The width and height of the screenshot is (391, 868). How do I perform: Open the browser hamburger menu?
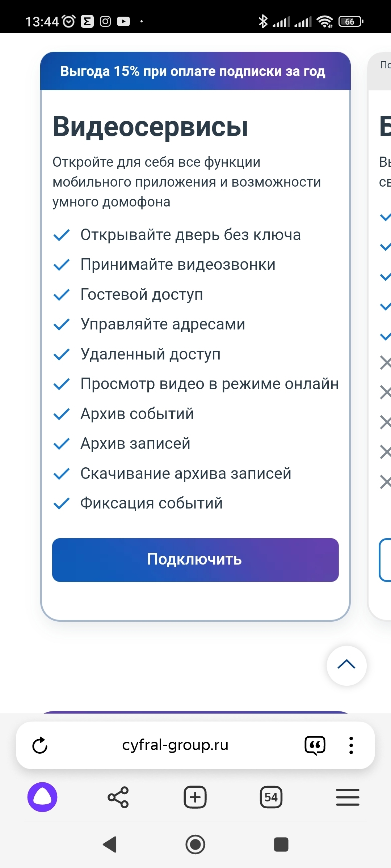[x=348, y=797]
